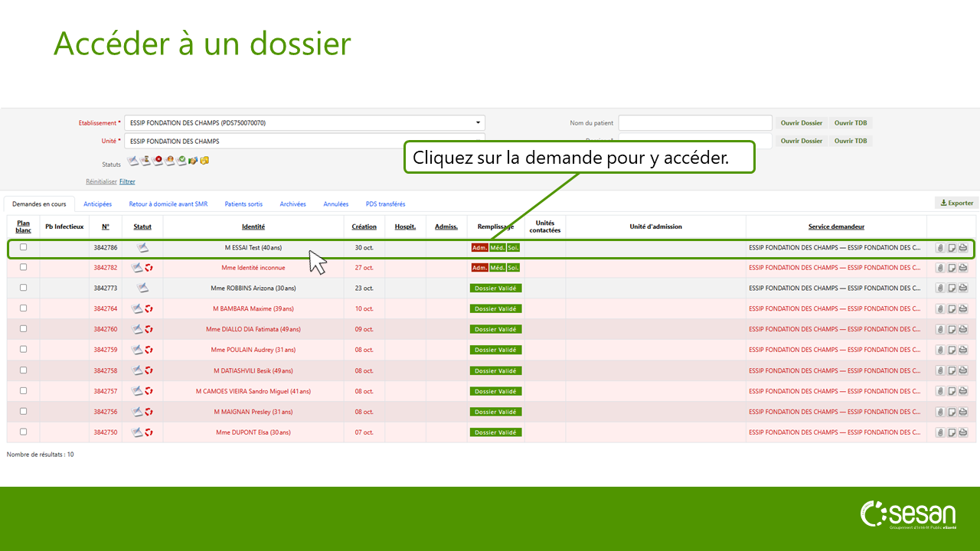The width and height of the screenshot is (980, 551).
Task: Enable the Plan blanc checkbox for M BAMBARA Maxime
Action: coord(23,308)
